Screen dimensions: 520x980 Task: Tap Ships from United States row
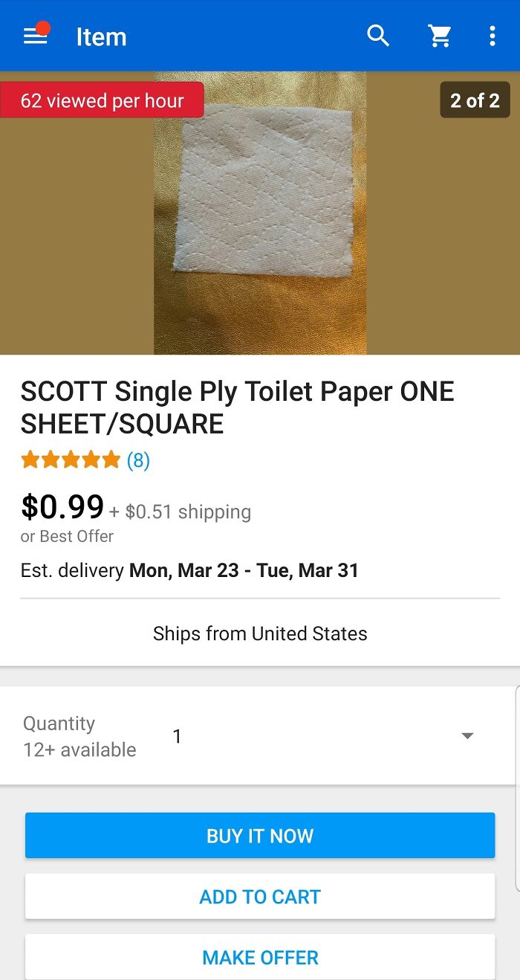point(260,634)
